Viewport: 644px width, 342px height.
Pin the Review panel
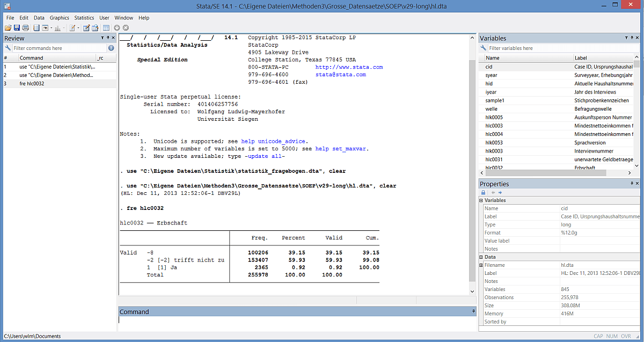click(x=108, y=38)
